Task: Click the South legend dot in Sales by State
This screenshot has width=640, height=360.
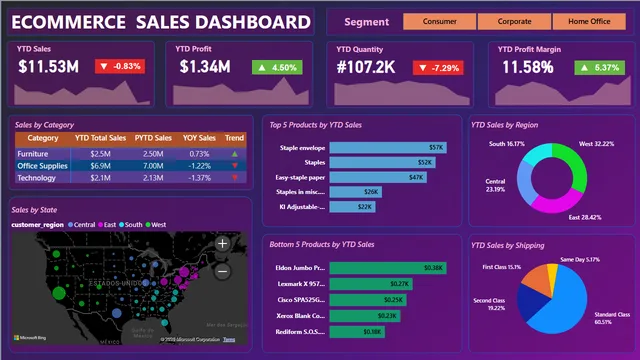Action: (122, 224)
